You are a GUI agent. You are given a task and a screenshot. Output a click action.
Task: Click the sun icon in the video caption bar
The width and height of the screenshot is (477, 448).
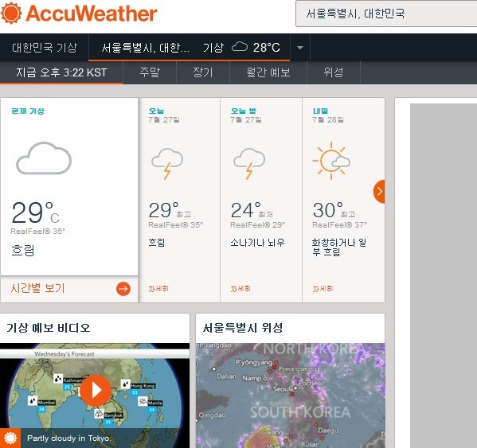[x=10, y=438]
